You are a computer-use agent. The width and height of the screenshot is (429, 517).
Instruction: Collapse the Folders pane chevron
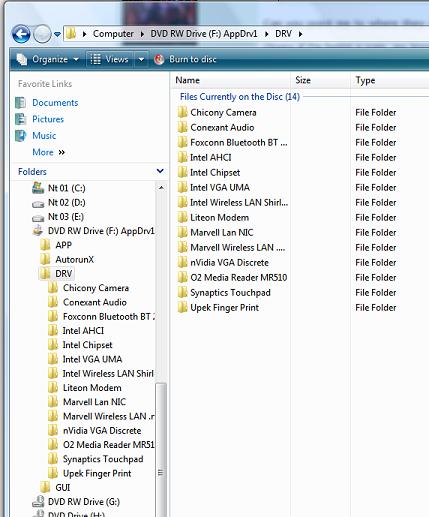pos(160,171)
